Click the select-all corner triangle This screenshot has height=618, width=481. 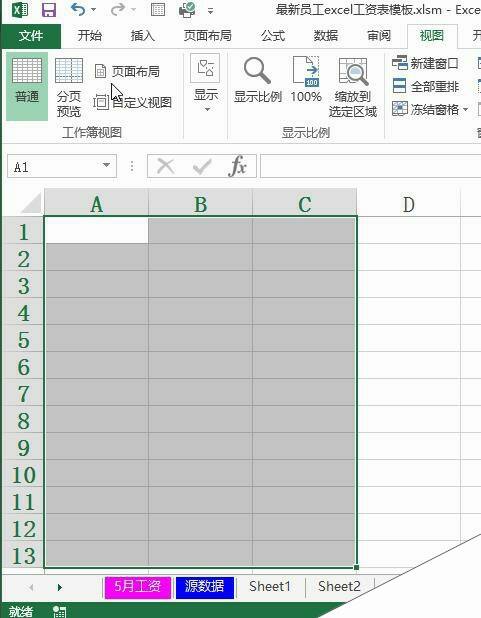click(x=31, y=204)
